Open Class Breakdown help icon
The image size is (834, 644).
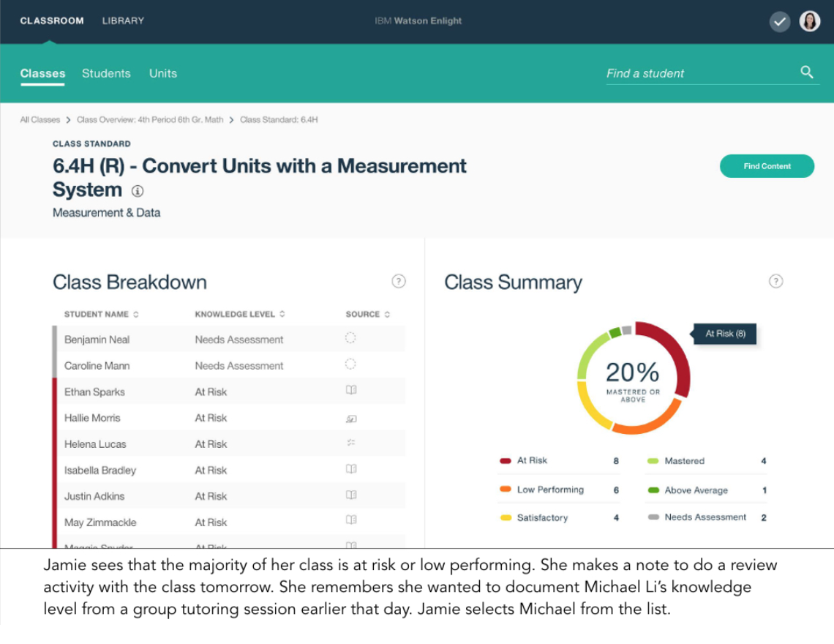pos(399,281)
